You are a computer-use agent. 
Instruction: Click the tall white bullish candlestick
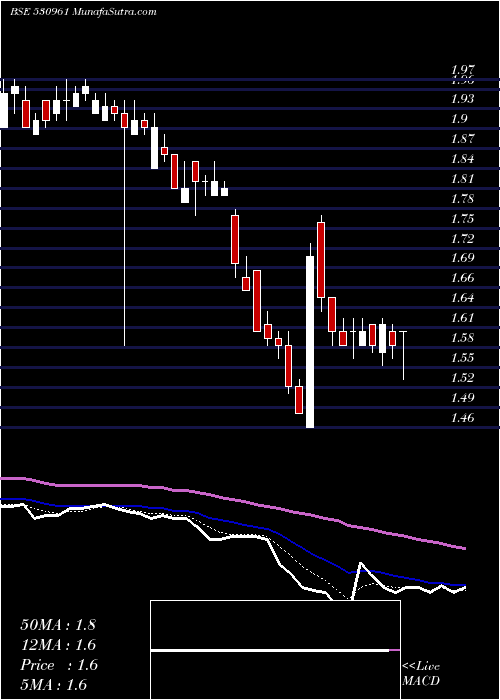310,342
